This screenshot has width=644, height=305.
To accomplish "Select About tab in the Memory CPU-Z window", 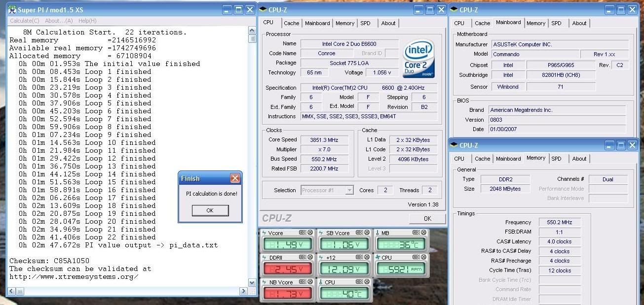I will click(x=579, y=159).
